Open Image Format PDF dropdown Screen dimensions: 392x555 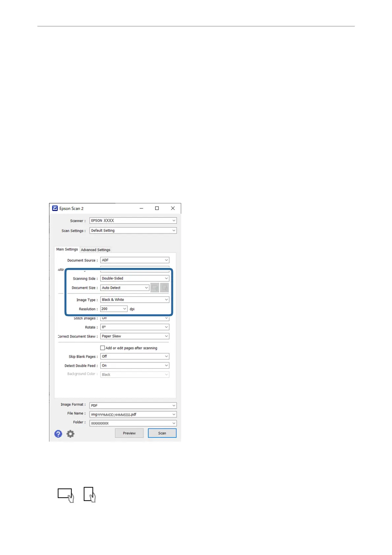(133, 405)
